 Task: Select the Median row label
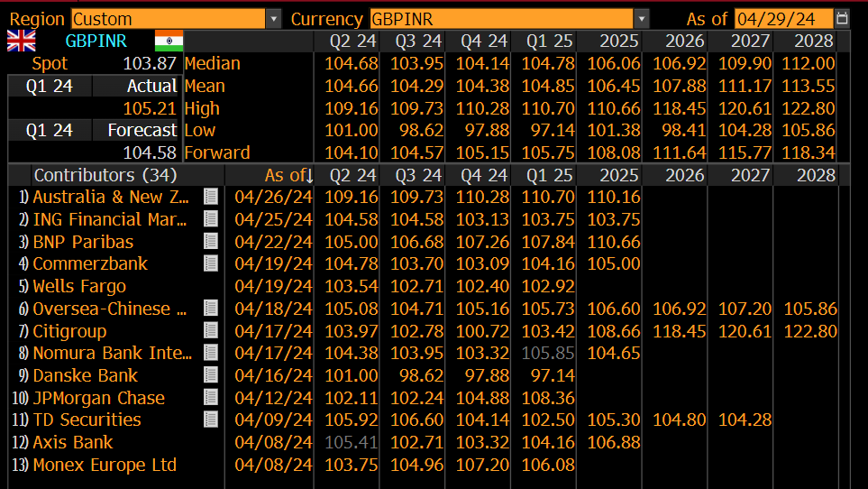(x=213, y=63)
